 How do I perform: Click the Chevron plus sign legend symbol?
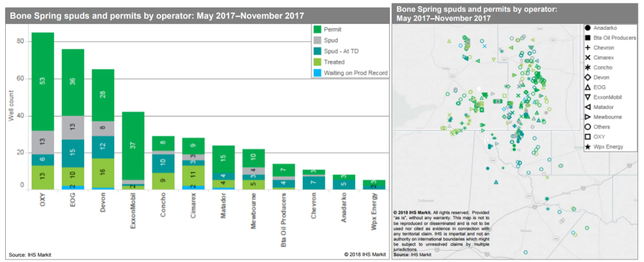[587, 48]
